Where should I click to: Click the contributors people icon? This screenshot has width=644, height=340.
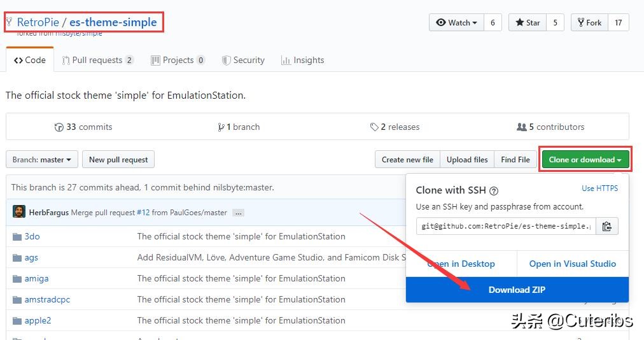522,127
